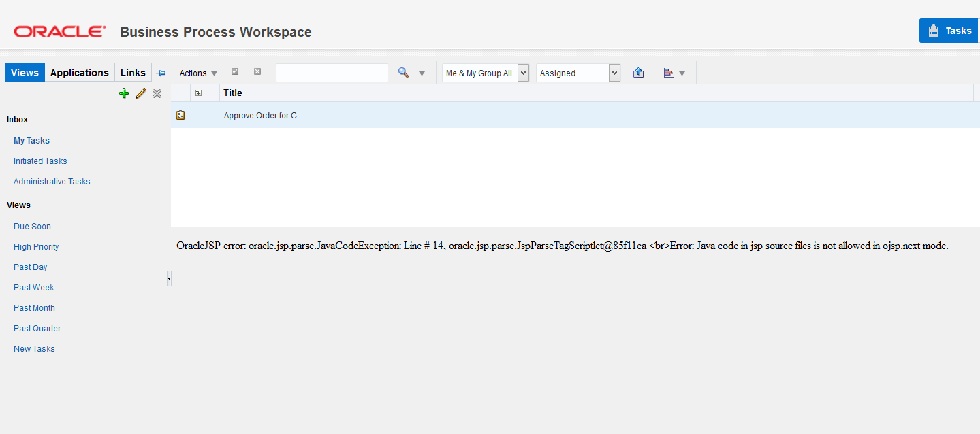Click the task clipboard icon in row
980x434 pixels.
click(180, 116)
